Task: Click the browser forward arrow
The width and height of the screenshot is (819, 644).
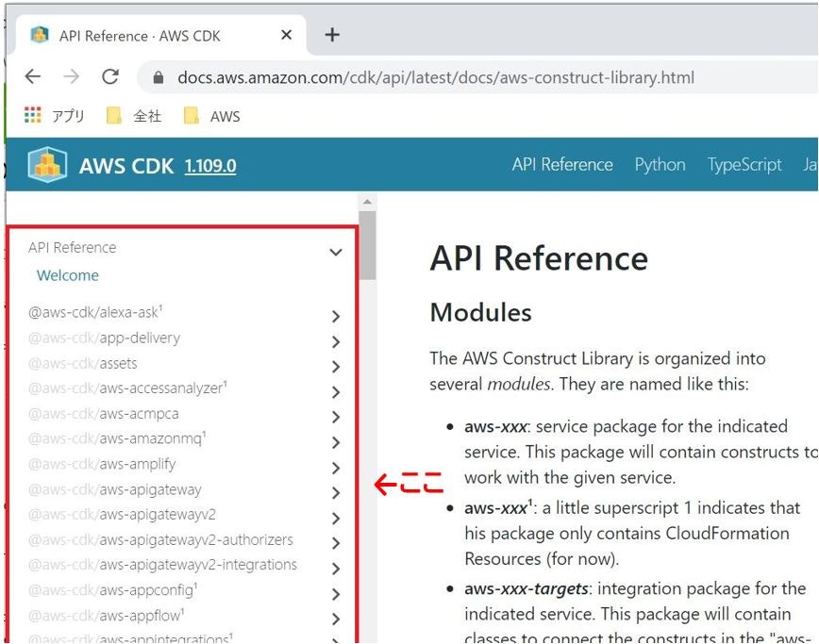Action: (72, 76)
